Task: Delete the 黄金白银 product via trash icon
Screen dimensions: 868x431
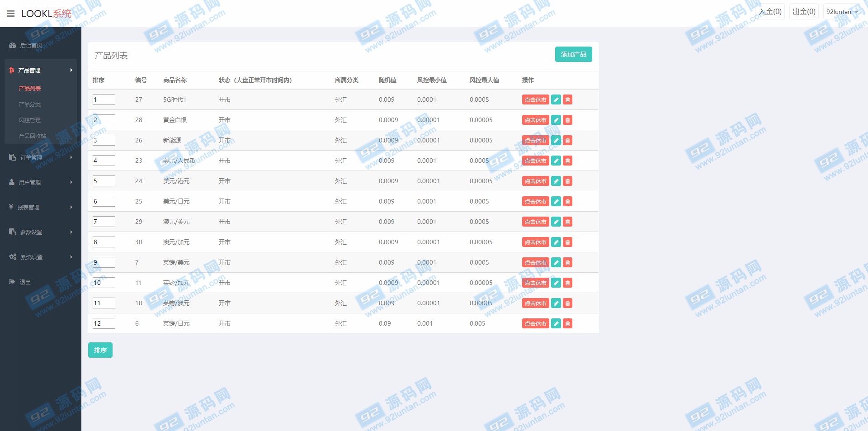Action: tap(568, 120)
